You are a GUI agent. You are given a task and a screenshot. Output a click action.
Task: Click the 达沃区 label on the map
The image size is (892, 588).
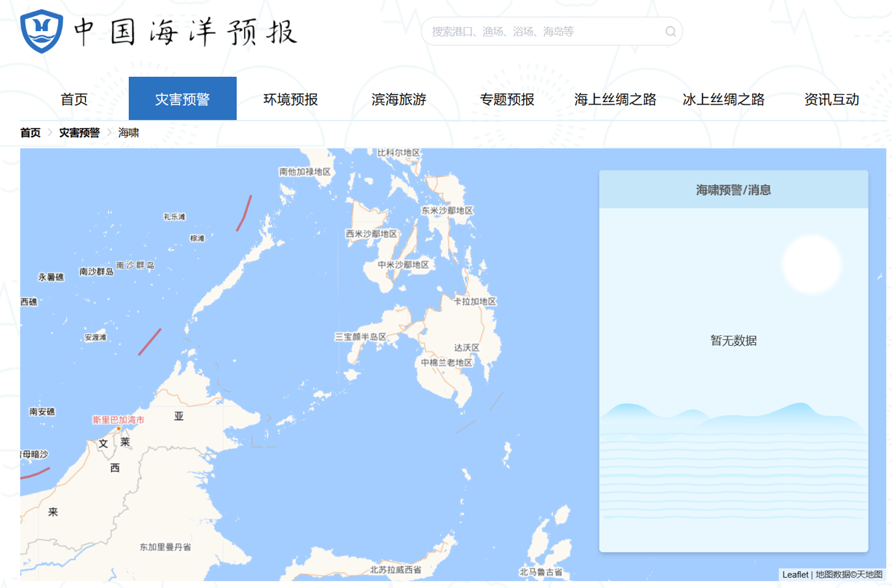pos(466,348)
